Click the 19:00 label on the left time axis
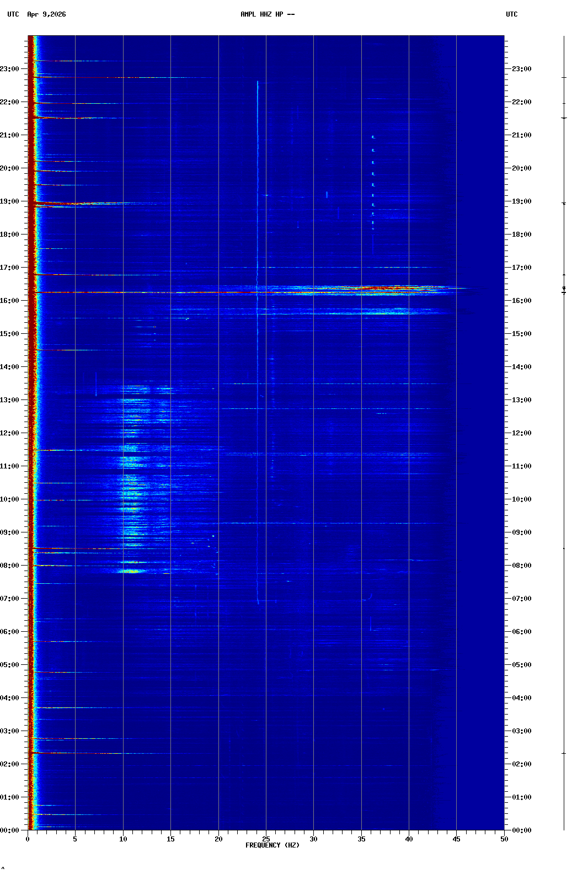588x874 pixels. (x=10, y=201)
